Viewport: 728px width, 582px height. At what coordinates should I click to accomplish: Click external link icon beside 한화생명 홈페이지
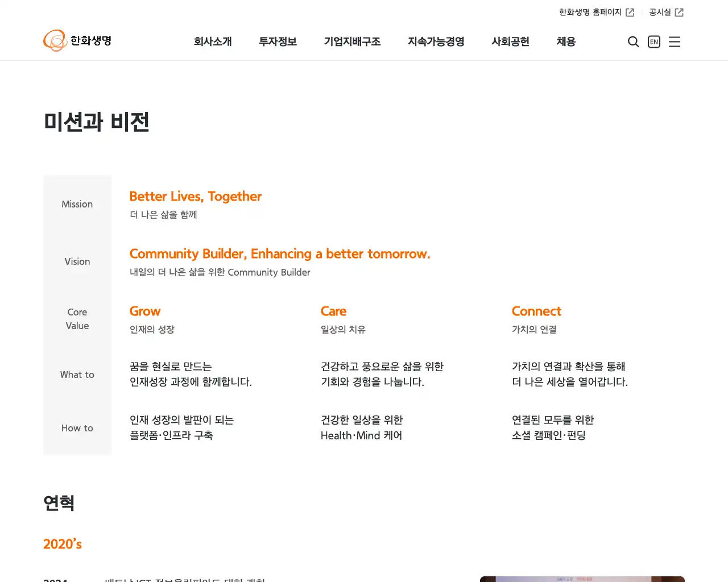tap(630, 13)
